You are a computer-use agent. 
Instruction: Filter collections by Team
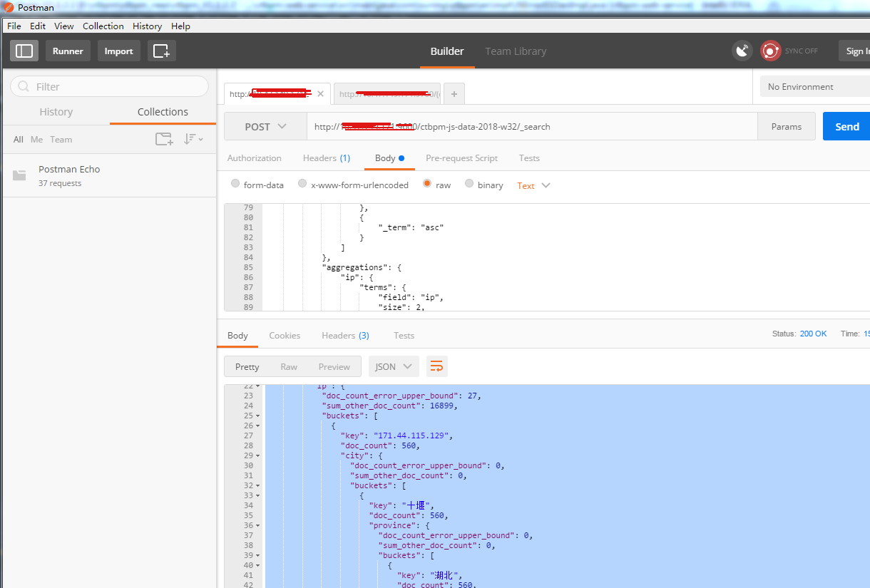[61, 139]
